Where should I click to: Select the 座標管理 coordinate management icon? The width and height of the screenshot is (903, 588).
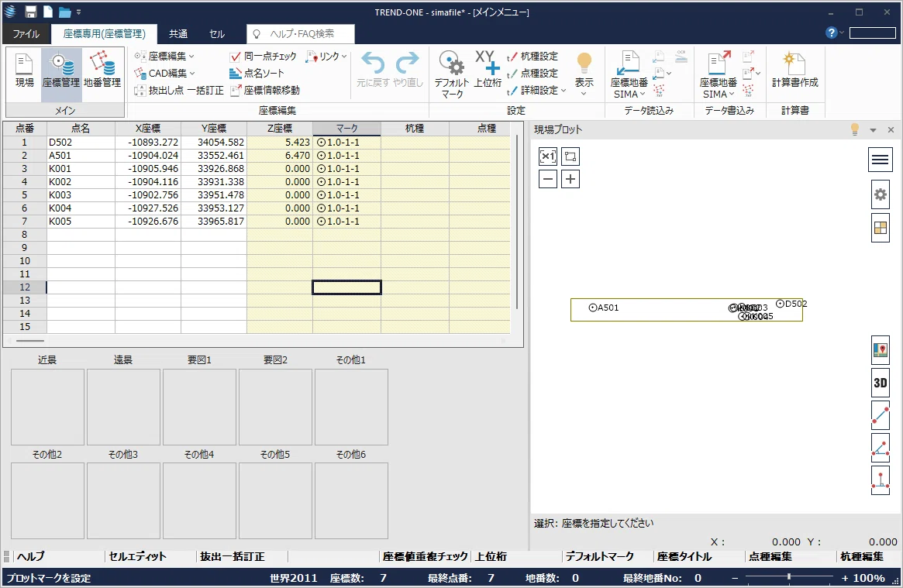(x=61, y=70)
